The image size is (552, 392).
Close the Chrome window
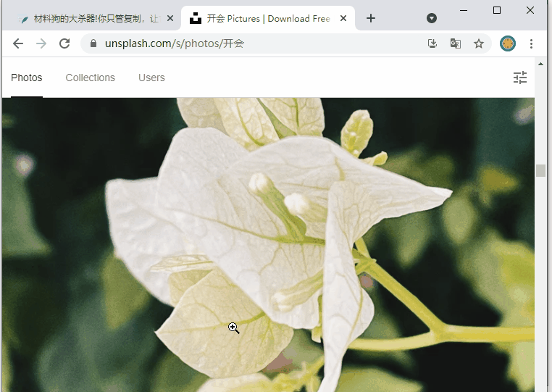pyautogui.click(x=530, y=11)
